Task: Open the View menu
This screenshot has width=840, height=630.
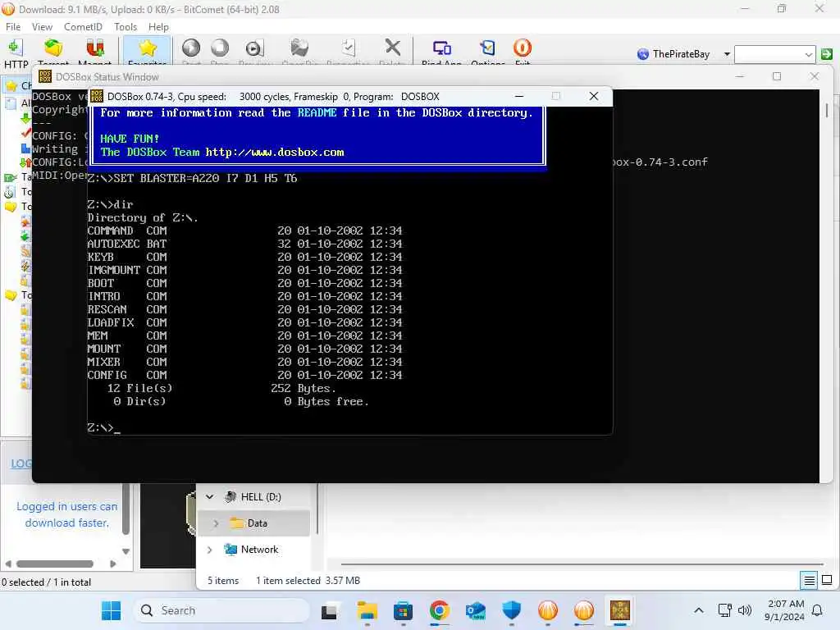Action: tap(42, 27)
